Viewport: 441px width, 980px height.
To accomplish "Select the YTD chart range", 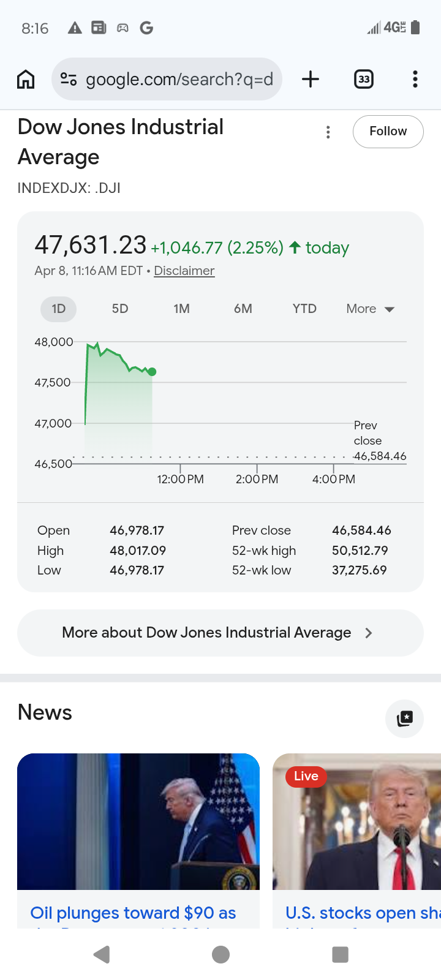I will point(304,309).
